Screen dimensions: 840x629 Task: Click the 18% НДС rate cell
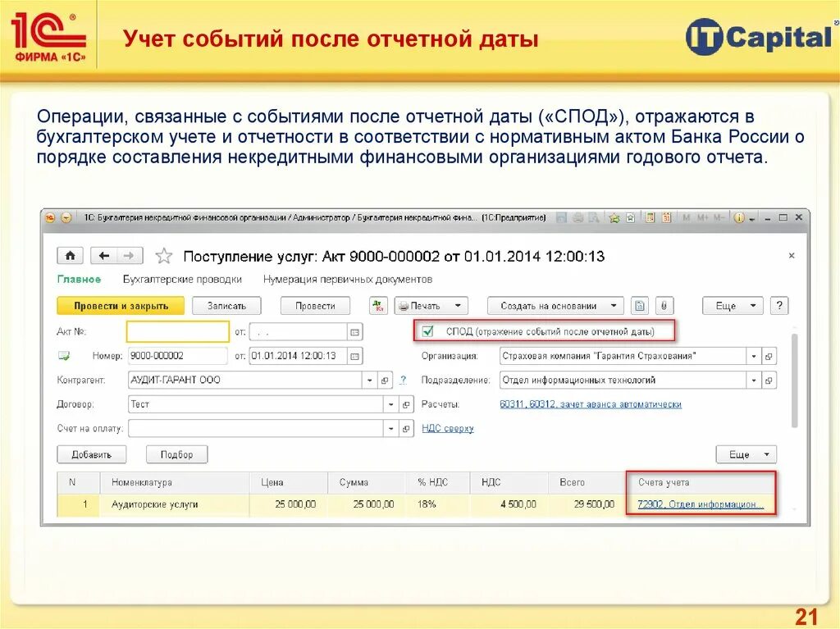[x=438, y=504]
